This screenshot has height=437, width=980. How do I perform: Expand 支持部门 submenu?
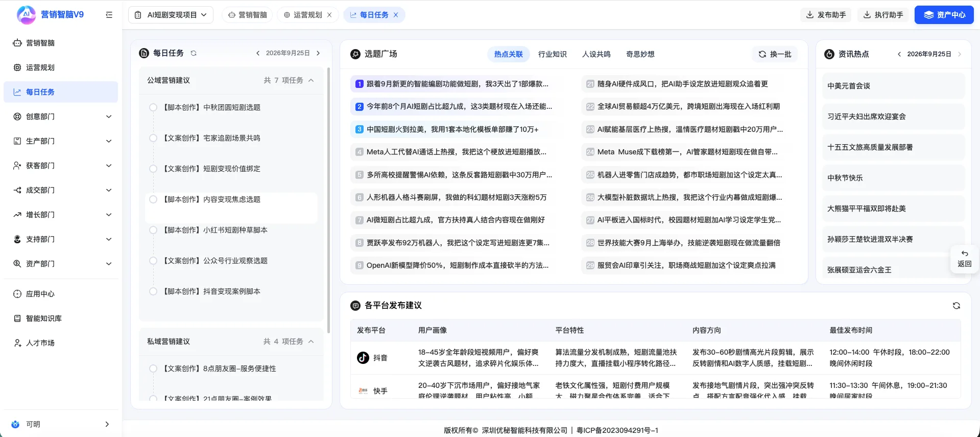109,239
